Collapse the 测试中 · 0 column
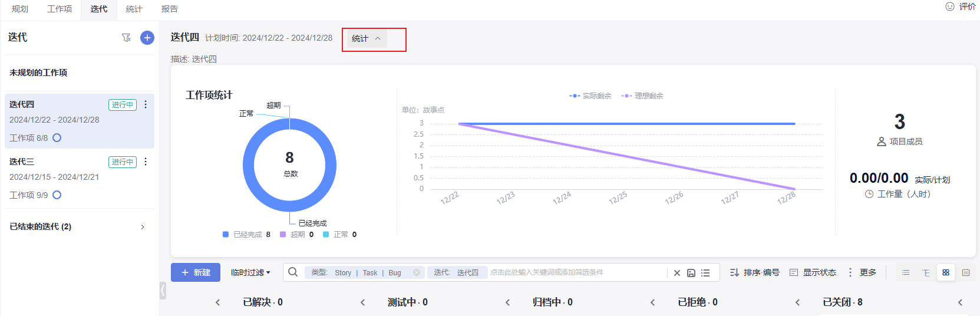The height and width of the screenshot is (316, 980). tap(507, 302)
